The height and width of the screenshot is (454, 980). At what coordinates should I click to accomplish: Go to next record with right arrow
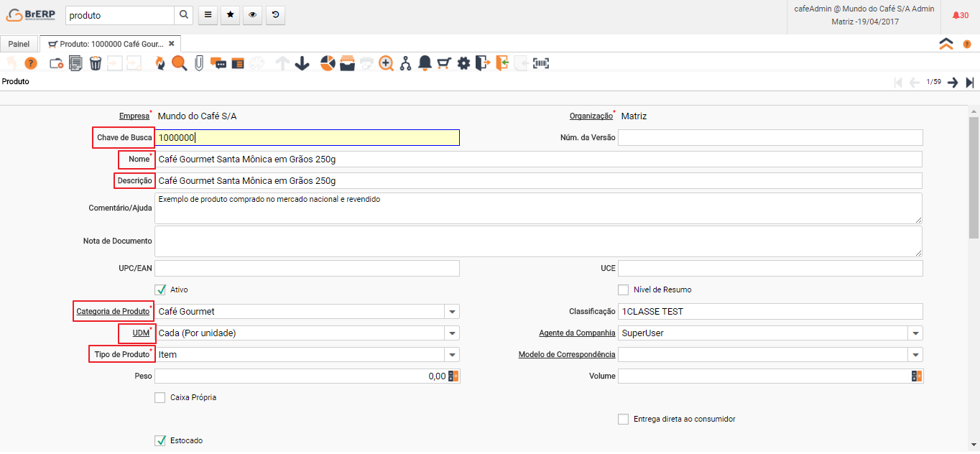(x=953, y=83)
